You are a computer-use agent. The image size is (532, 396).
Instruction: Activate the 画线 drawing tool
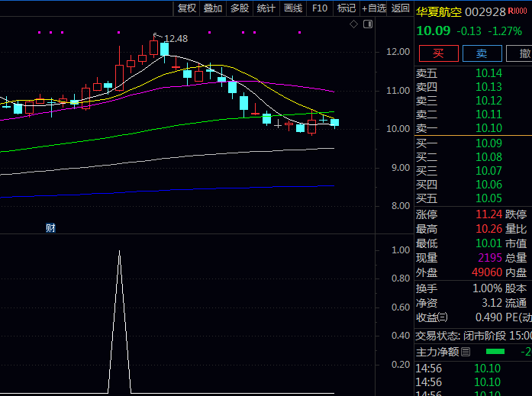click(x=293, y=8)
